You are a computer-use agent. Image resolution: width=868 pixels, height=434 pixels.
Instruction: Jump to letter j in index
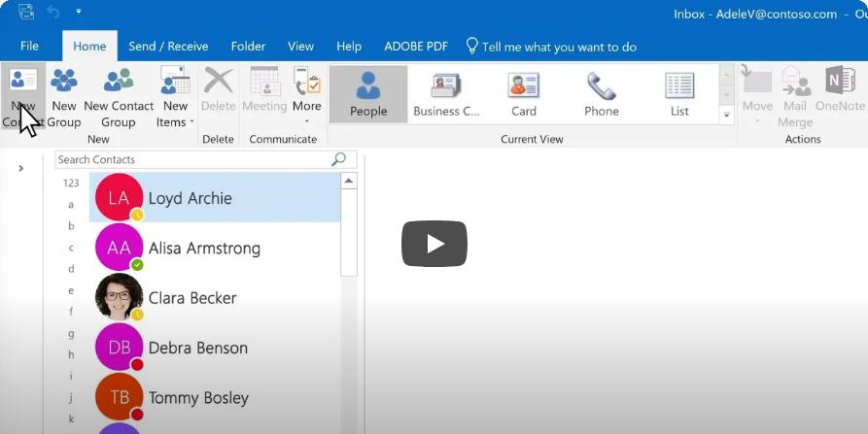point(71,397)
